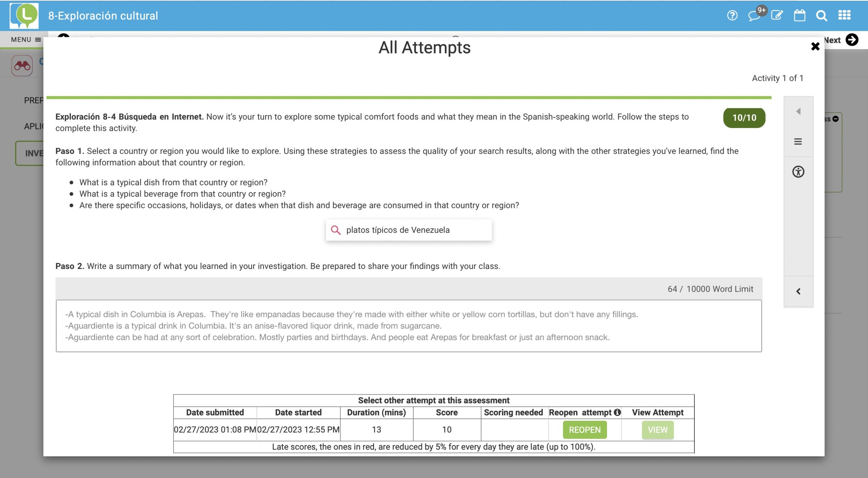
Task: Click the compose note pencil icon
Action: (x=777, y=15)
